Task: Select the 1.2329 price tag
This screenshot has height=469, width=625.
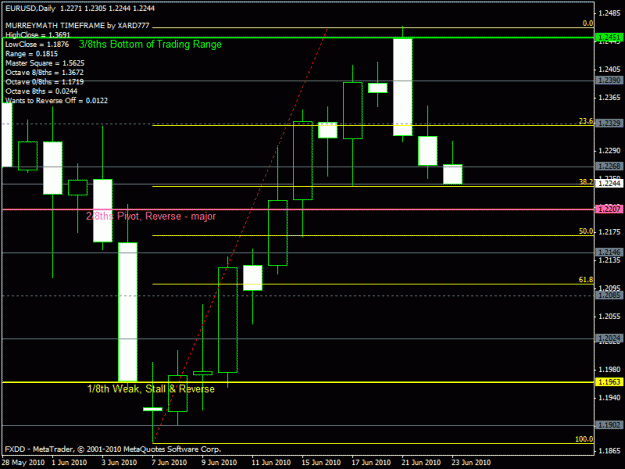Action: click(609, 123)
